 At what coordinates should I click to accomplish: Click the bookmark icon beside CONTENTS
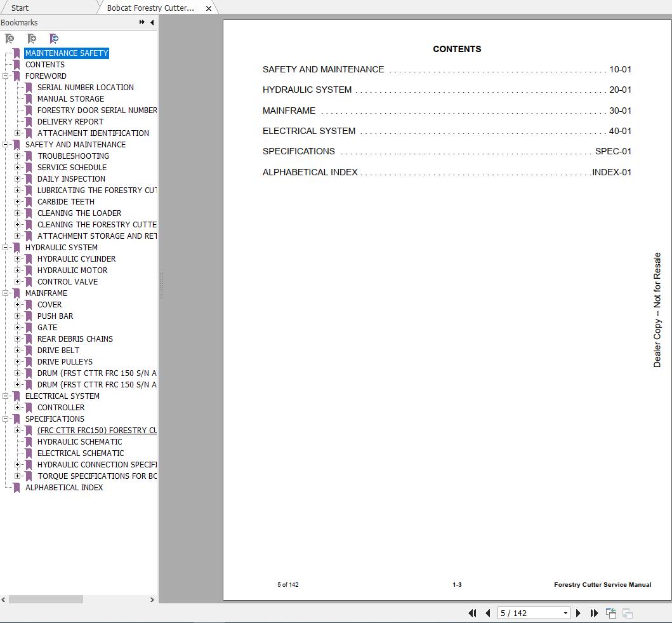click(x=16, y=65)
